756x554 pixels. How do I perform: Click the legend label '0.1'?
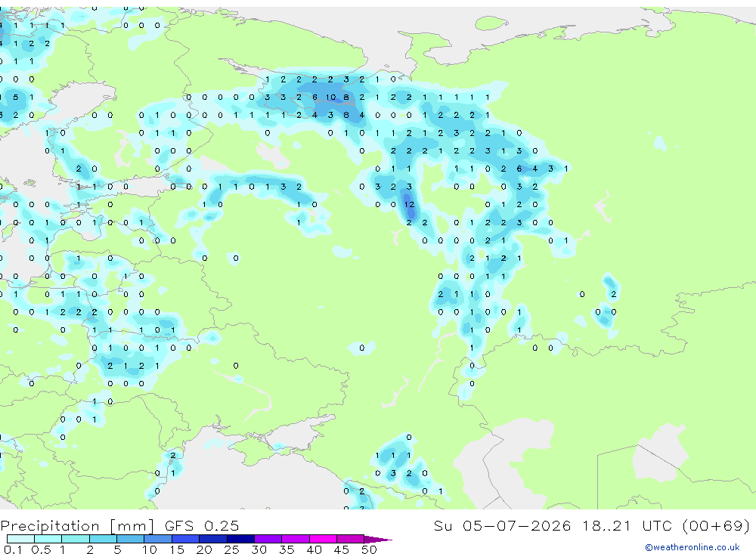point(13,549)
